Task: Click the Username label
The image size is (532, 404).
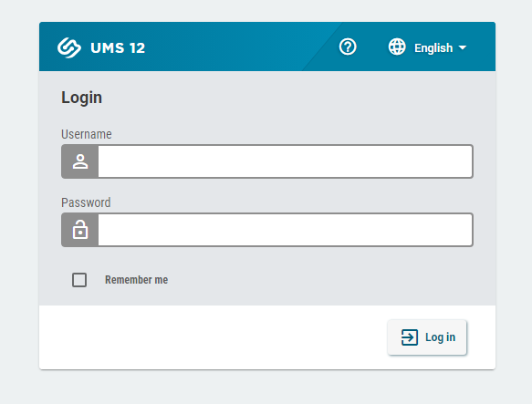Action: coord(87,134)
